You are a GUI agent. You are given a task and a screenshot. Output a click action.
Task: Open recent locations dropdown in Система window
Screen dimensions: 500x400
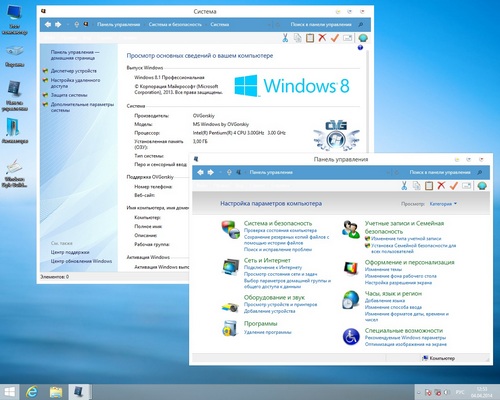point(68,24)
